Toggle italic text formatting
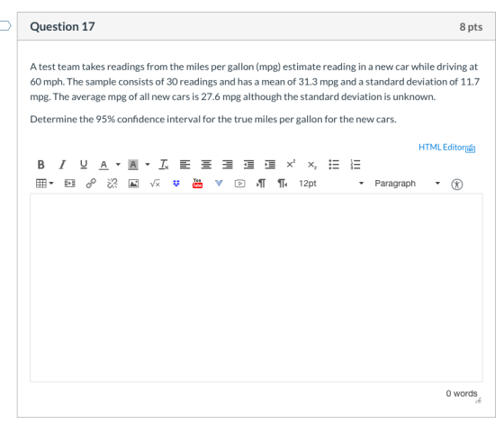 pyautogui.click(x=62, y=165)
